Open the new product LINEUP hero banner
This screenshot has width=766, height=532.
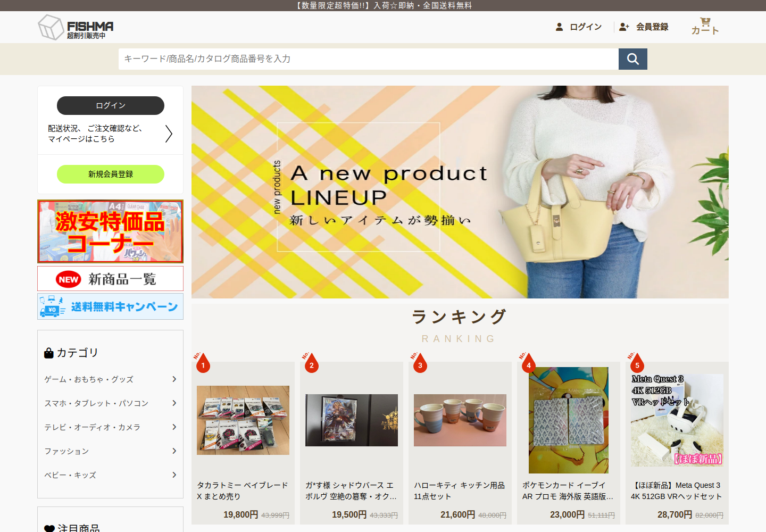click(x=460, y=192)
